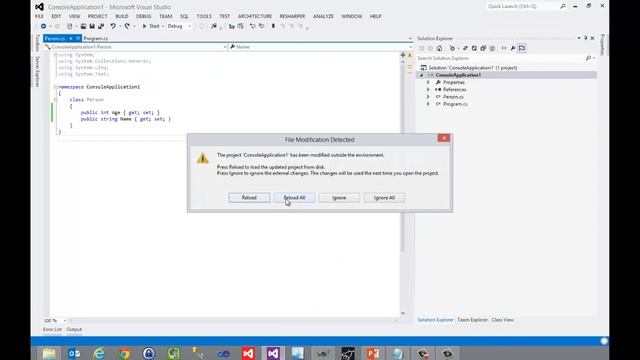
Task: Expand the References tree node
Action: click(428, 89)
